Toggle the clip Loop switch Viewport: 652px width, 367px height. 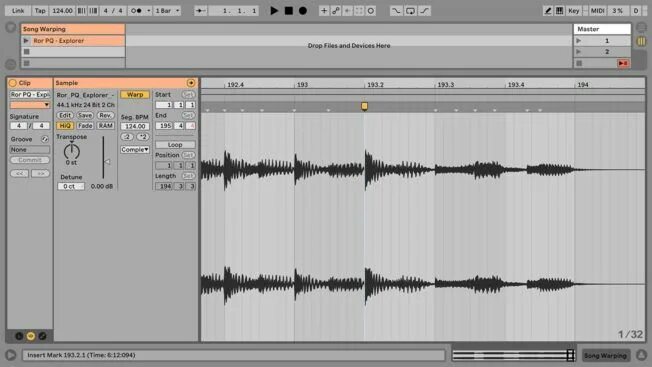(175, 145)
